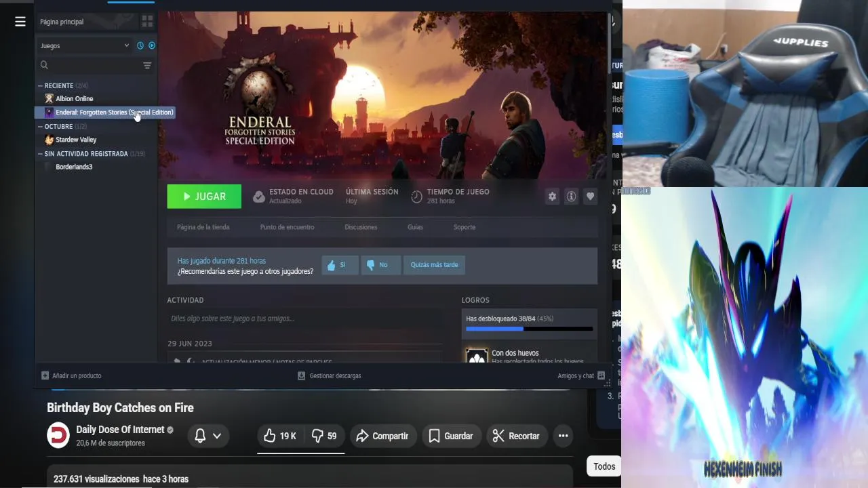Open Guías tab
The height and width of the screenshot is (488, 868).
415,227
